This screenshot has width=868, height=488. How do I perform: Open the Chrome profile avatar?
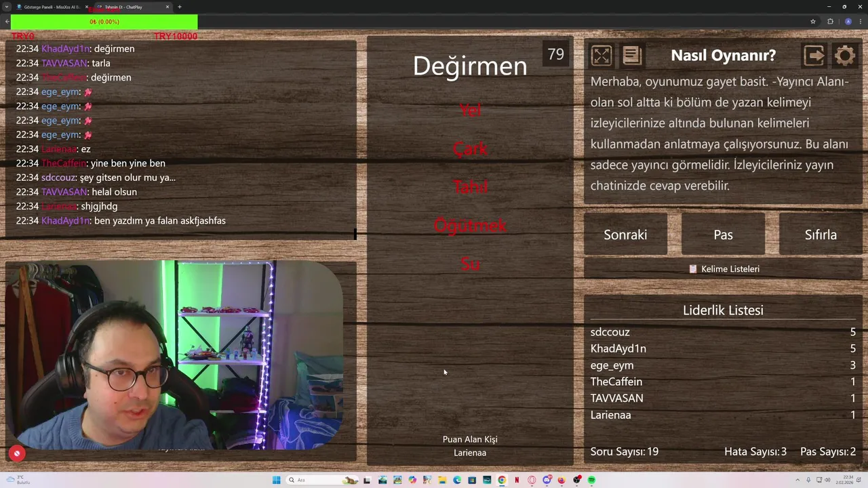[x=848, y=22]
